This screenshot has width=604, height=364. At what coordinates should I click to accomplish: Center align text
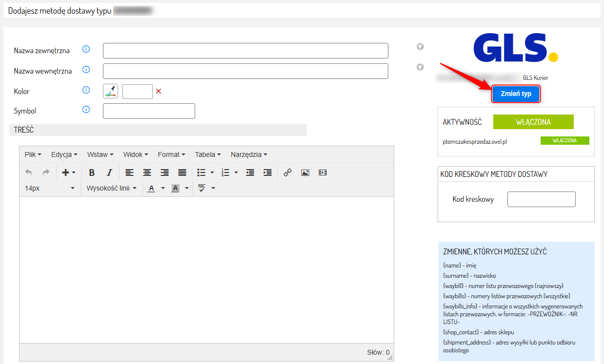[147, 172]
